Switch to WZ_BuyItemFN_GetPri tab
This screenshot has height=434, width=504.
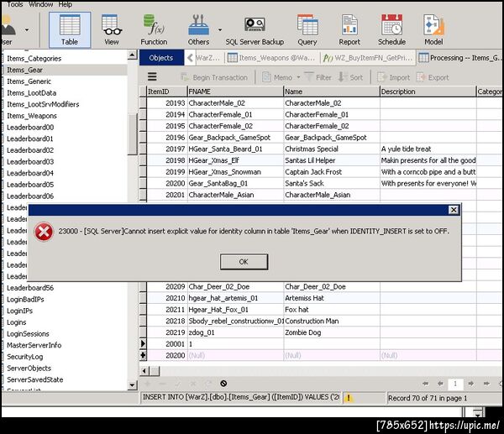368,58
